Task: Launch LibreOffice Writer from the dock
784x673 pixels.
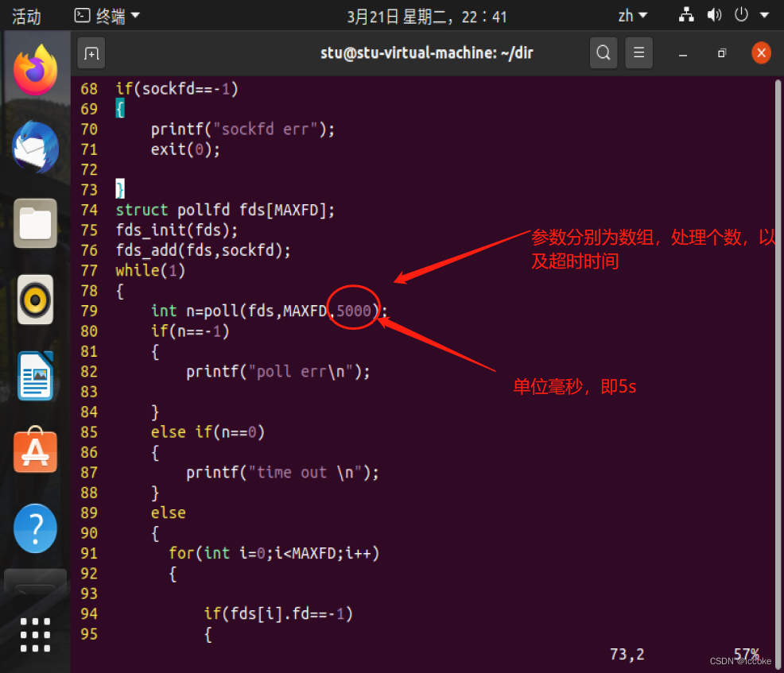Action: tap(35, 376)
